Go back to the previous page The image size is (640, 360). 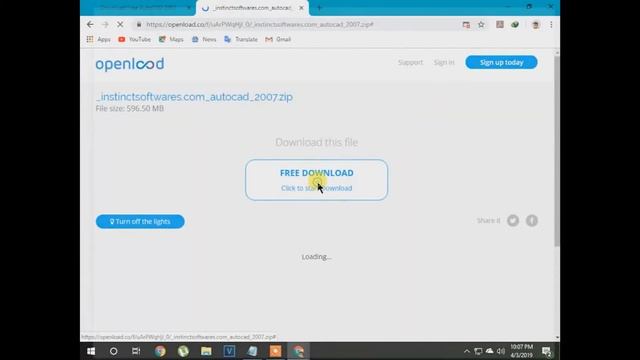click(90, 24)
